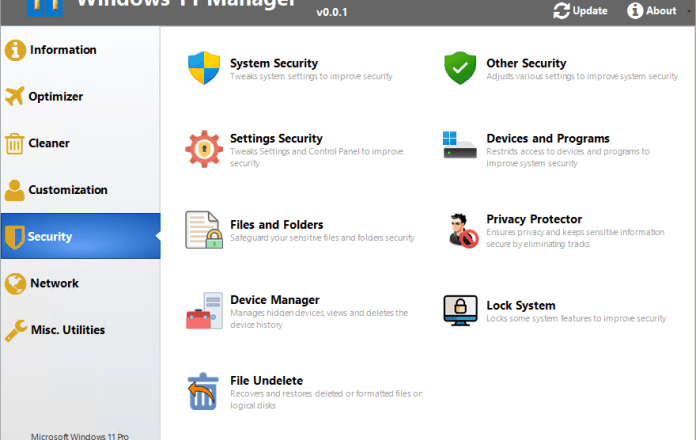Click the Privacy Protector spy icon
The width and height of the screenshot is (696, 440).
[x=460, y=229]
